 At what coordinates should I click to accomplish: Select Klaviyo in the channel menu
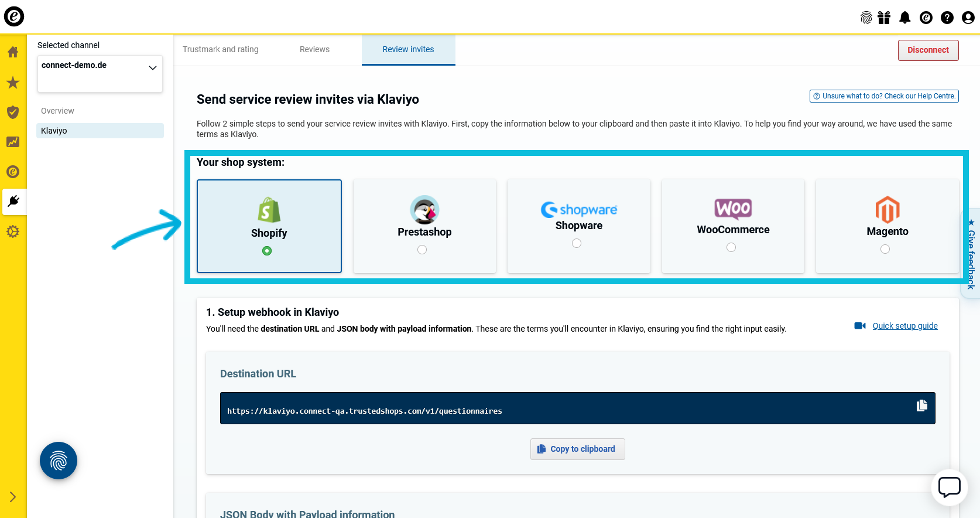pyautogui.click(x=100, y=131)
